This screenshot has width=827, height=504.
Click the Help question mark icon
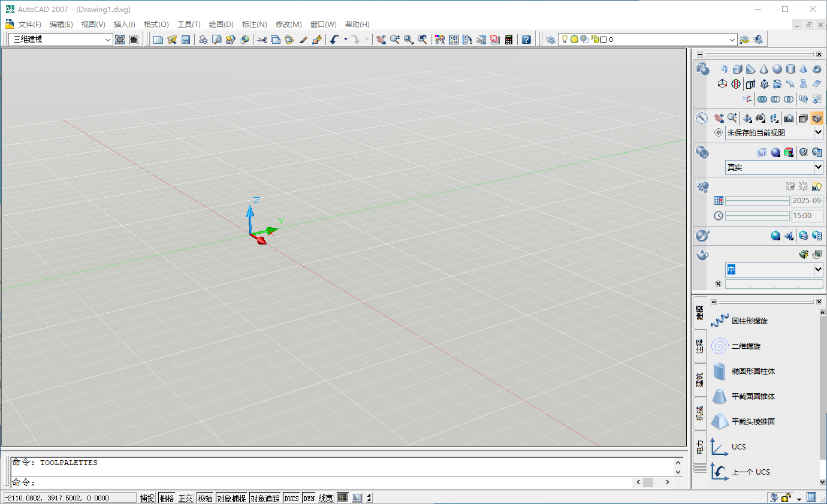pos(526,40)
